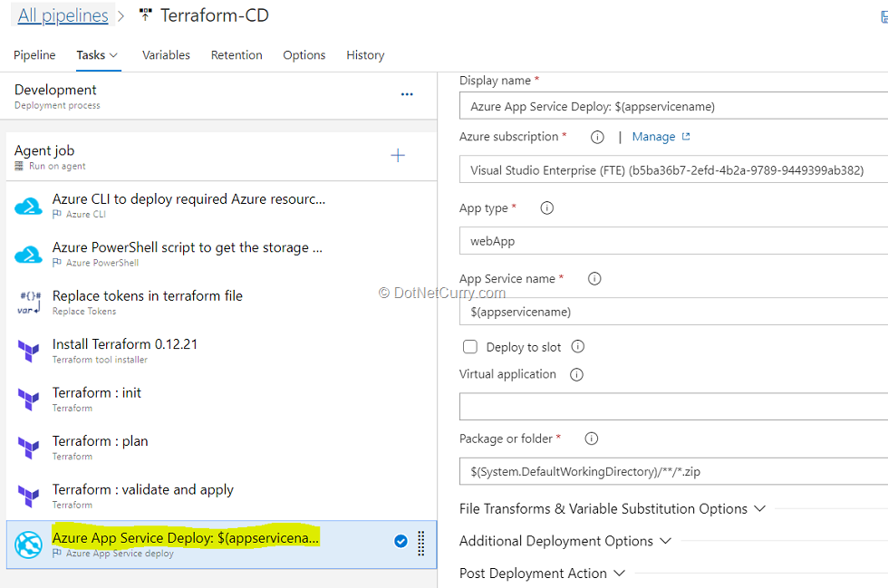The width and height of the screenshot is (888, 588).
Task: Show info for Virtual application field
Action: pos(576,374)
